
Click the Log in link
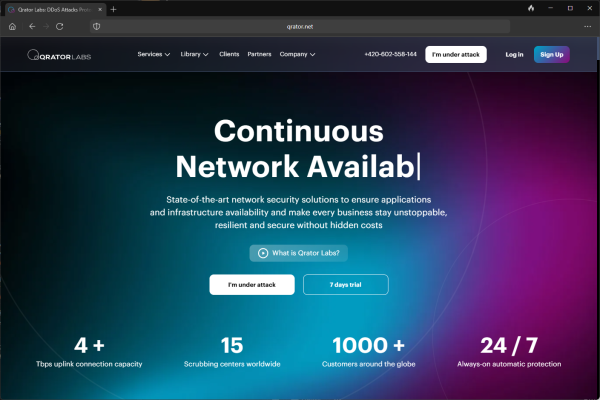pyautogui.click(x=514, y=54)
